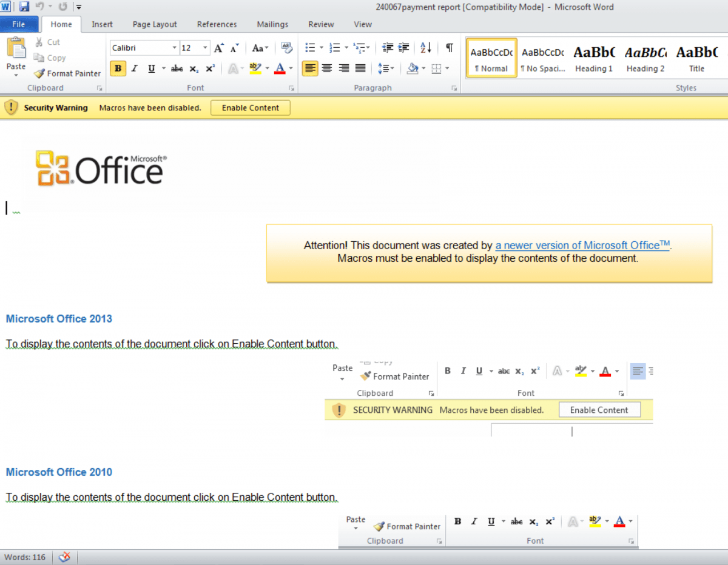Click the "Microsoft Office 2013" heading

coord(59,319)
